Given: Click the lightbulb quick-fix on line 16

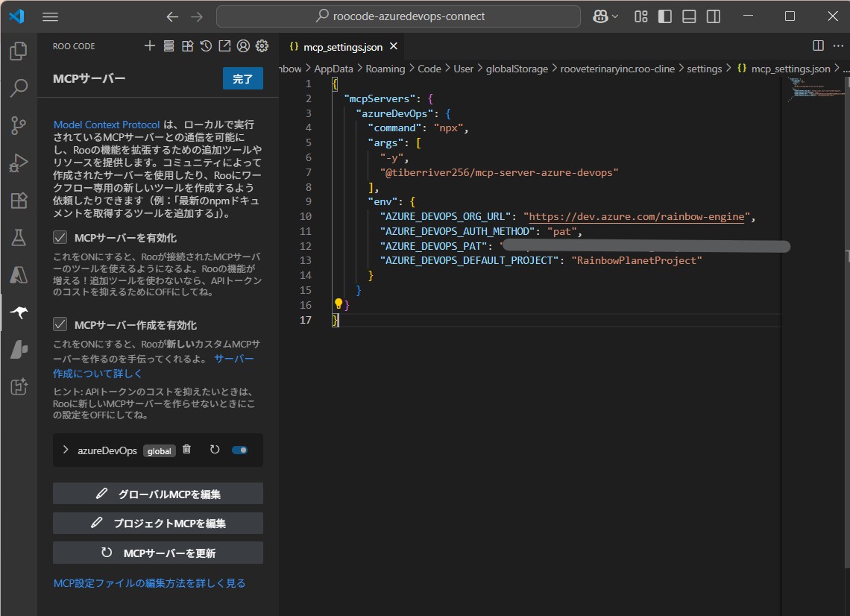Looking at the screenshot, I should tap(339, 304).
